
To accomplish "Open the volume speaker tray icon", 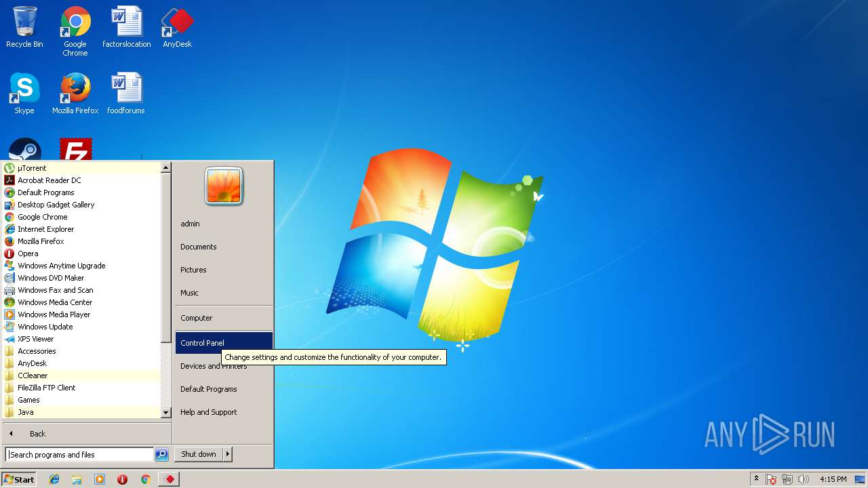I will (804, 479).
